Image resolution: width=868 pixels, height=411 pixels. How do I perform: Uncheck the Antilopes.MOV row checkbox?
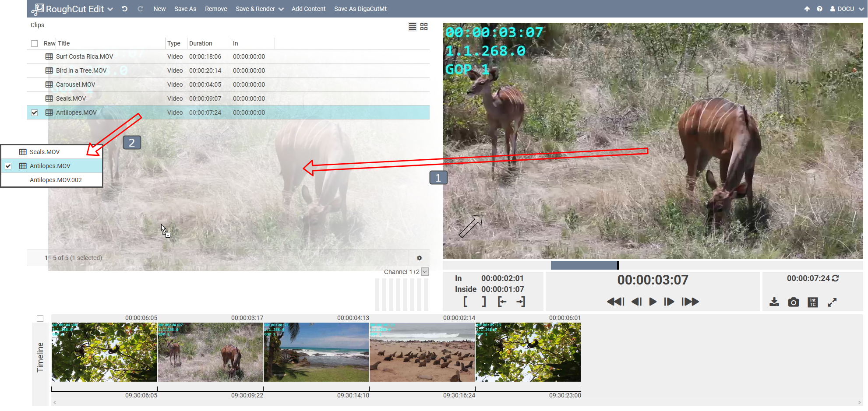(35, 112)
